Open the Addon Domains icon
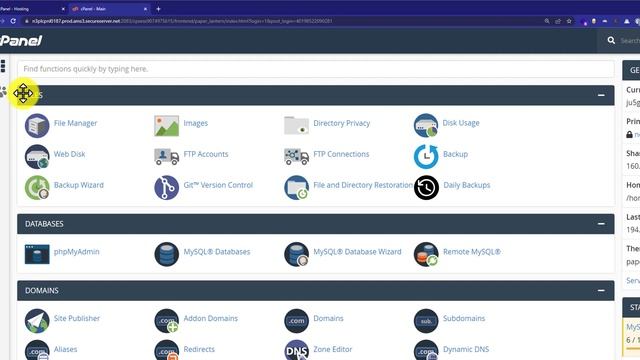Image resolution: width=640 pixels, height=360 pixels. coord(167,321)
